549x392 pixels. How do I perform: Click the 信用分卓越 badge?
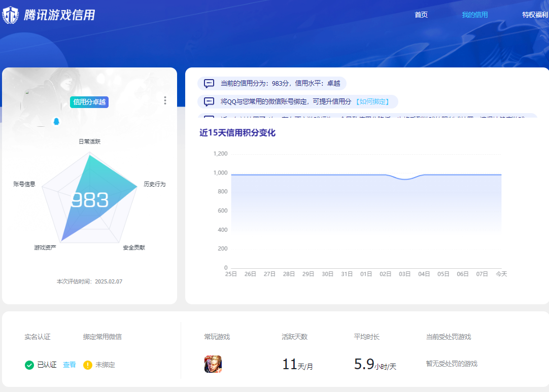89,102
